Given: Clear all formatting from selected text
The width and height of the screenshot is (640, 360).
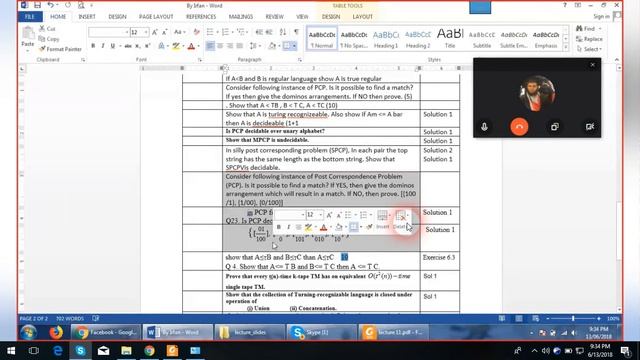Looking at the screenshot, I should click(x=196, y=32).
